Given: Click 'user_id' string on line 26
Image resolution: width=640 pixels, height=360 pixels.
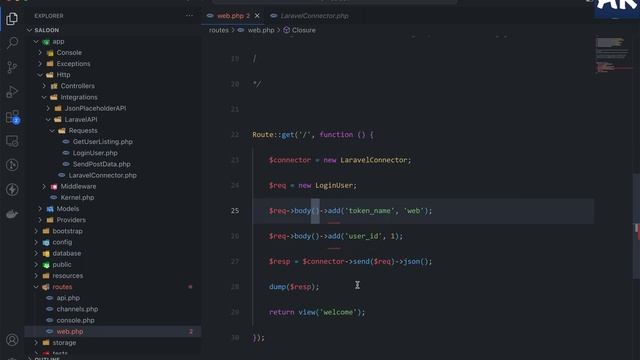Looking at the screenshot, I should pyautogui.click(x=363, y=236).
